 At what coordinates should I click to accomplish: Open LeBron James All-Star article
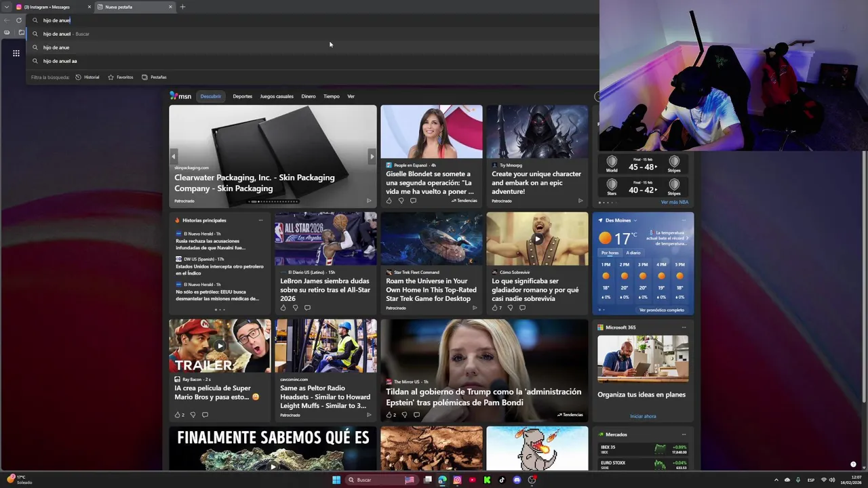[x=325, y=289]
